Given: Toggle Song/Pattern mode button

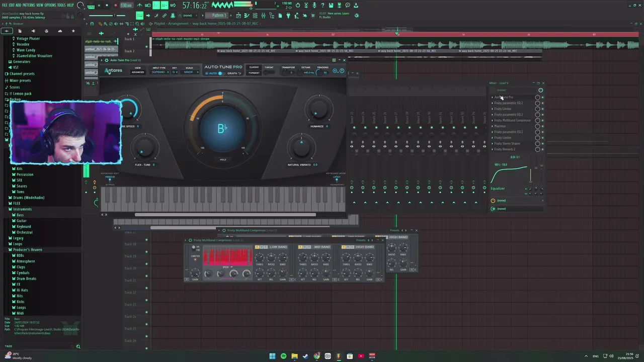Looking at the screenshot, I should 91,6.
